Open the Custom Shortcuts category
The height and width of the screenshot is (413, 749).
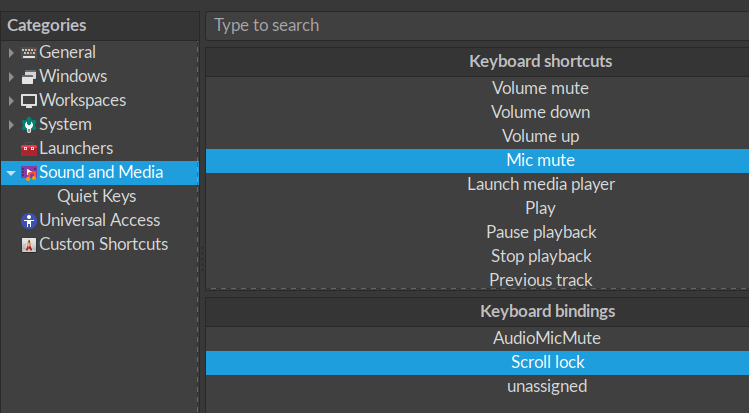[104, 244]
